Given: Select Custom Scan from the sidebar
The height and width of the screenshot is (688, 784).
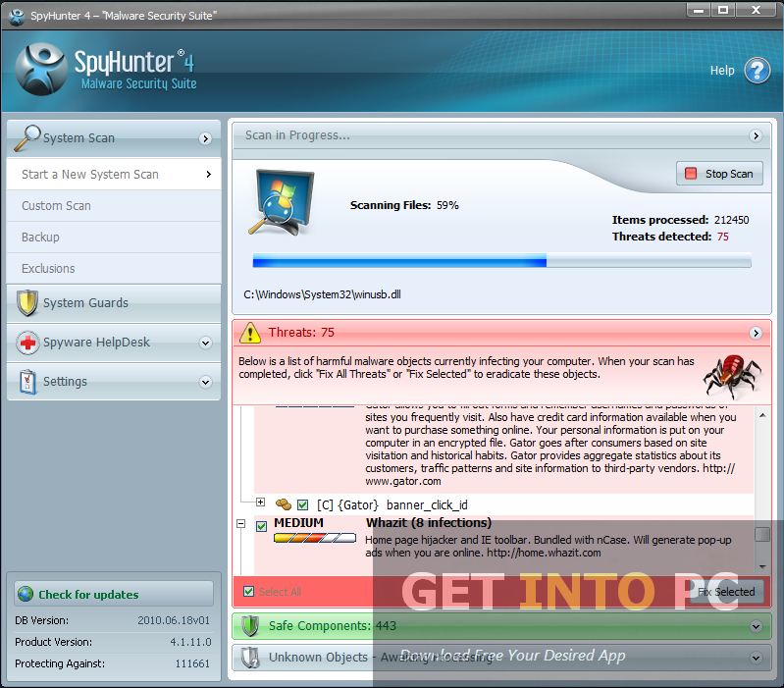Looking at the screenshot, I should (x=56, y=206).
